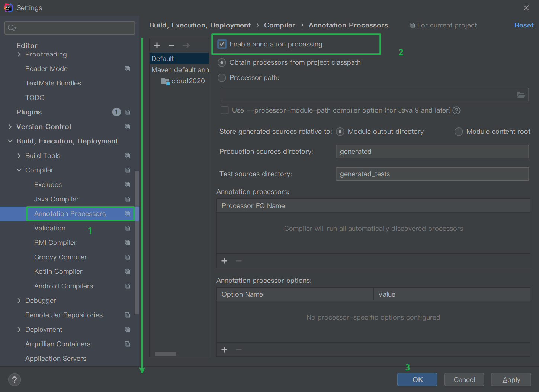This screenshot has width=539, height=392.
Task: Click the Option Name column header
Action: (295, 294)
